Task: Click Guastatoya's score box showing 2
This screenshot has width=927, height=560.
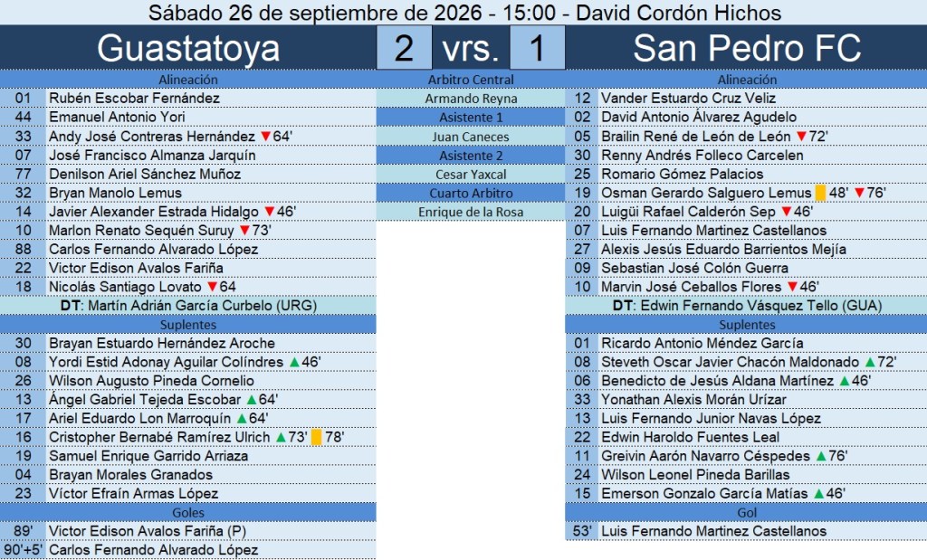Action: click(x=405, y=48)
